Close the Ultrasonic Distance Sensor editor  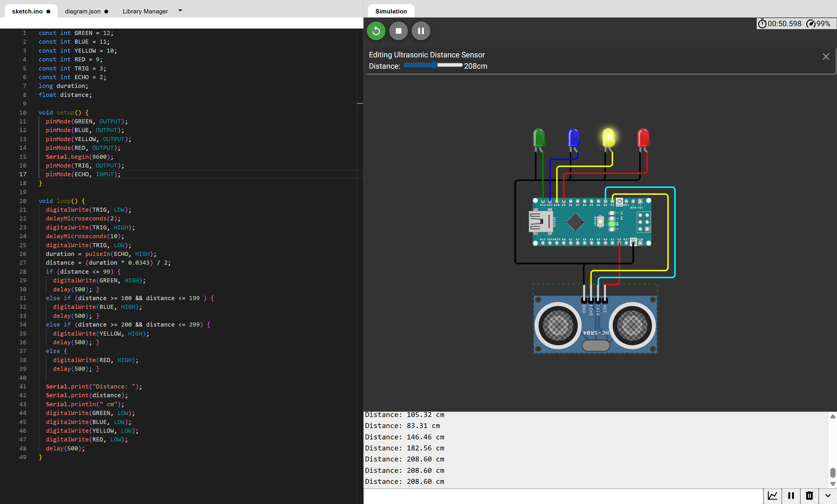825,56
